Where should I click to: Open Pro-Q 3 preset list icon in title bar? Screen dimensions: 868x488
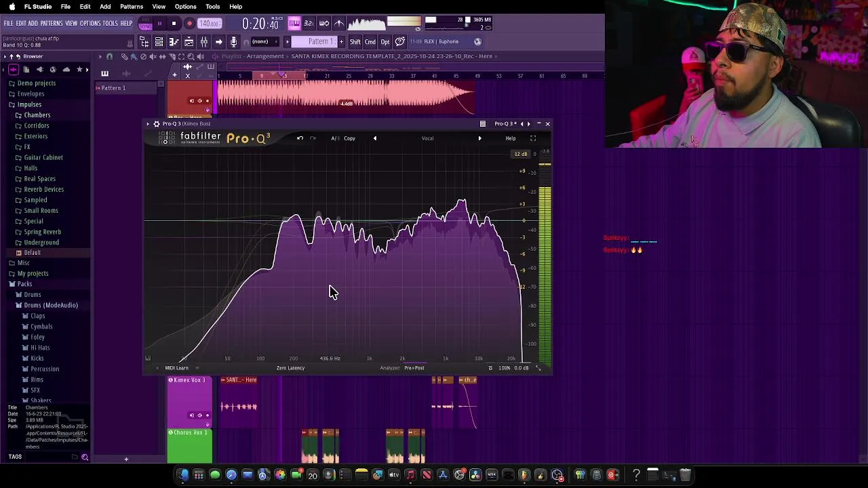click(483, 124)
